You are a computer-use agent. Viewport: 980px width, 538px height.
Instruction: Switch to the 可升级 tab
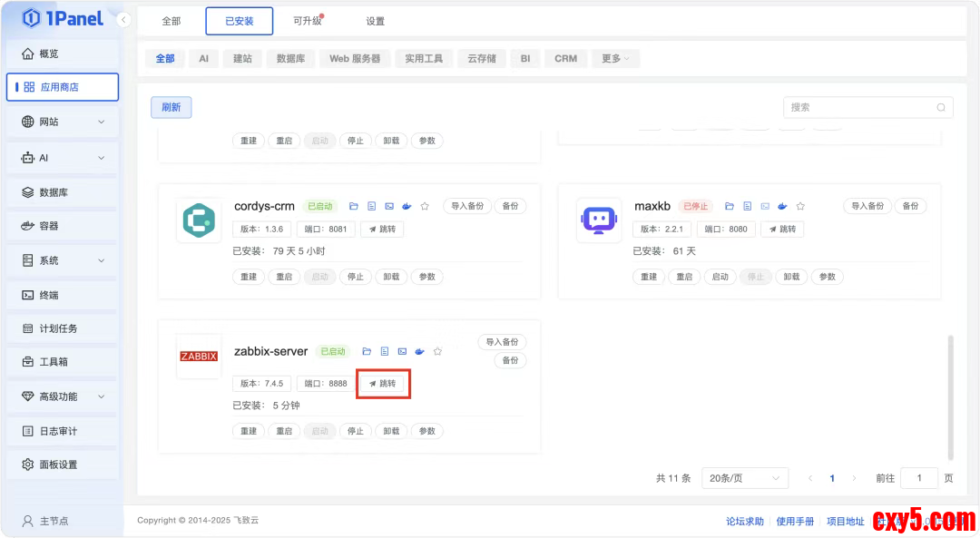click(x=309, y=21)
